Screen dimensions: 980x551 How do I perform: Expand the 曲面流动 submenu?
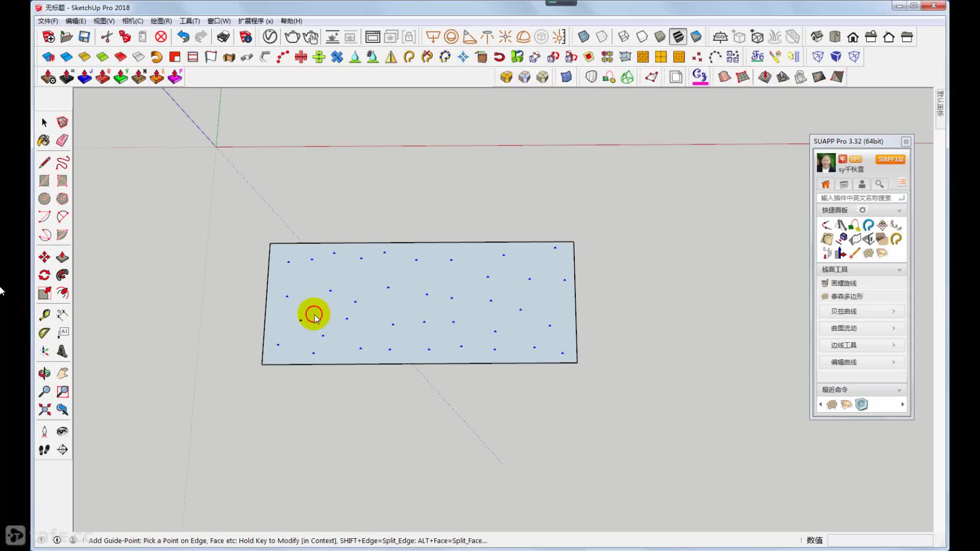pos(862,328)
